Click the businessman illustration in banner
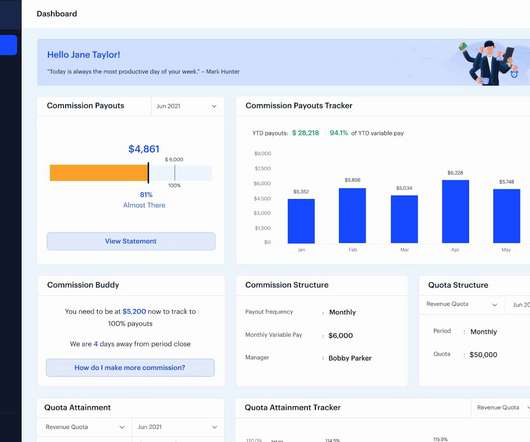Screen dimensions: 530x442 [488, 63]
